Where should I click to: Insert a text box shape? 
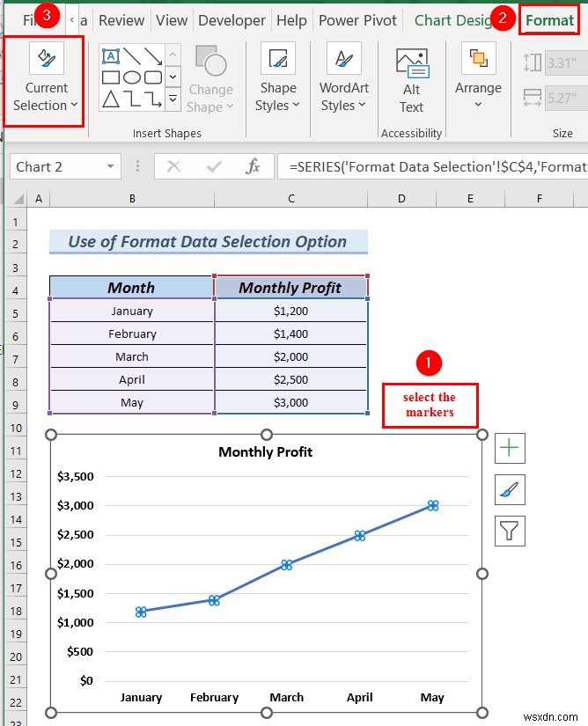click(x=110, y=56)
